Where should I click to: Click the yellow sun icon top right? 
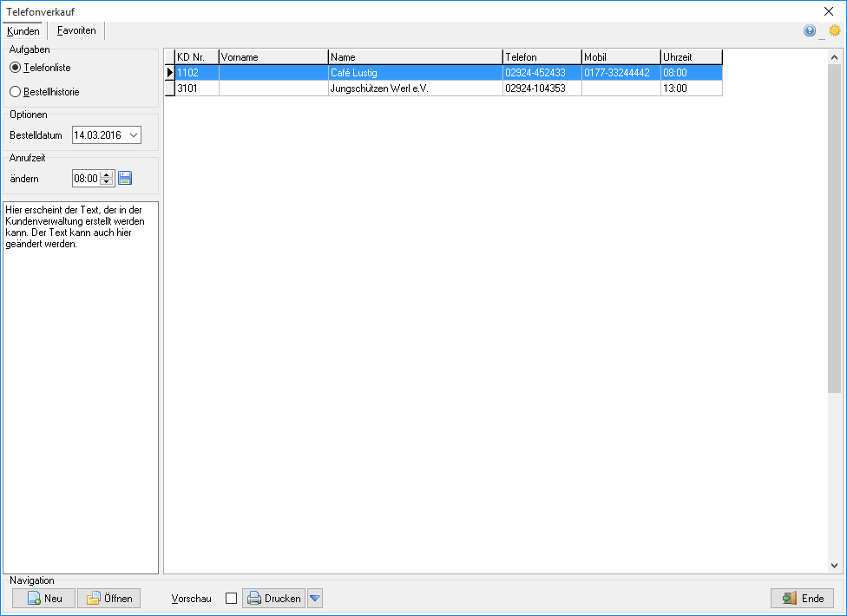(835, 30)
